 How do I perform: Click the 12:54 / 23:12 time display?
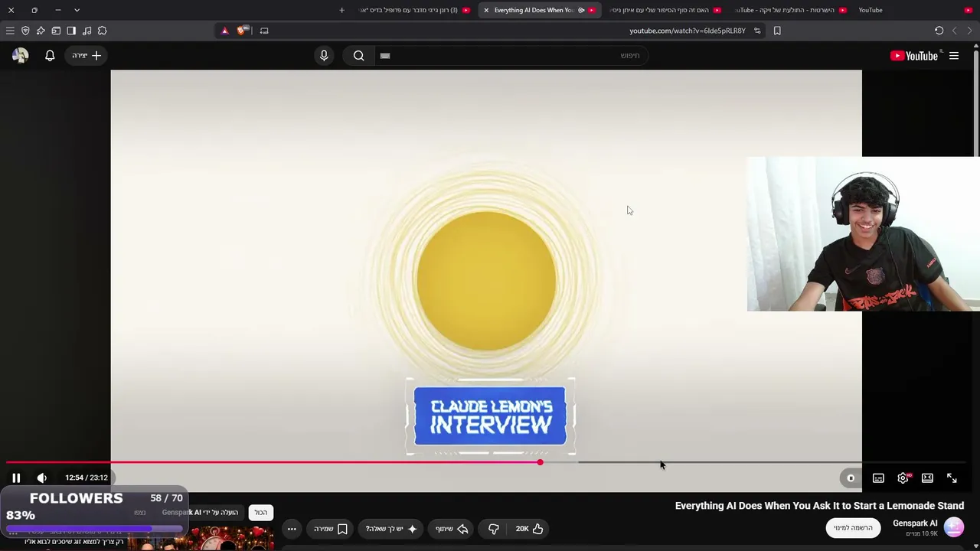click(x=87, y=478)
